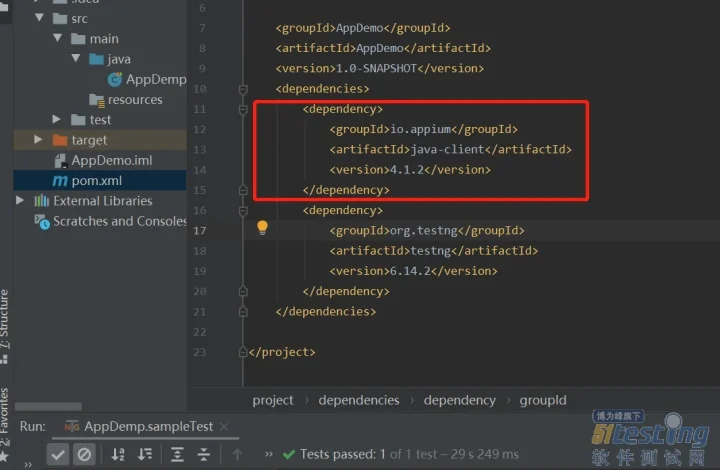Expand the test folder
This screenshot has height=470, width=720.
point(56,119)
